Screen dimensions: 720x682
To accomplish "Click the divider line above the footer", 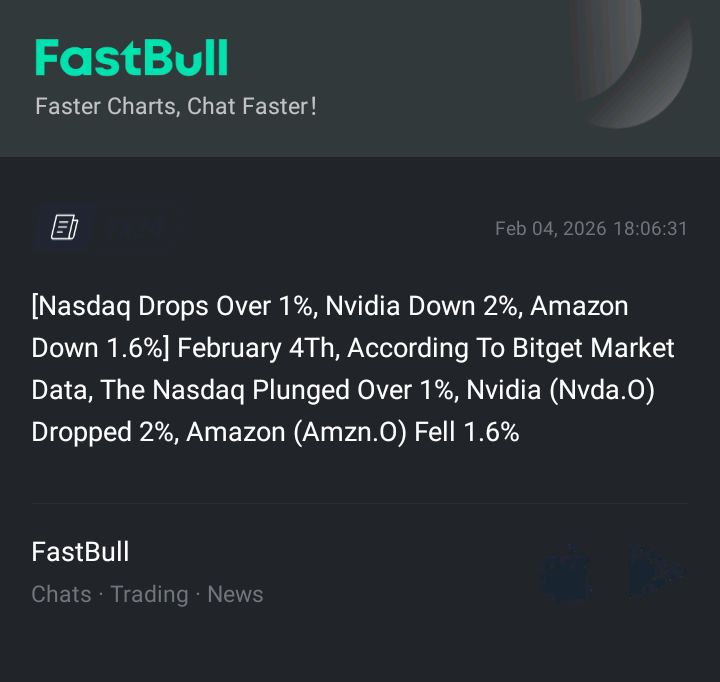I will coord(360,503).
